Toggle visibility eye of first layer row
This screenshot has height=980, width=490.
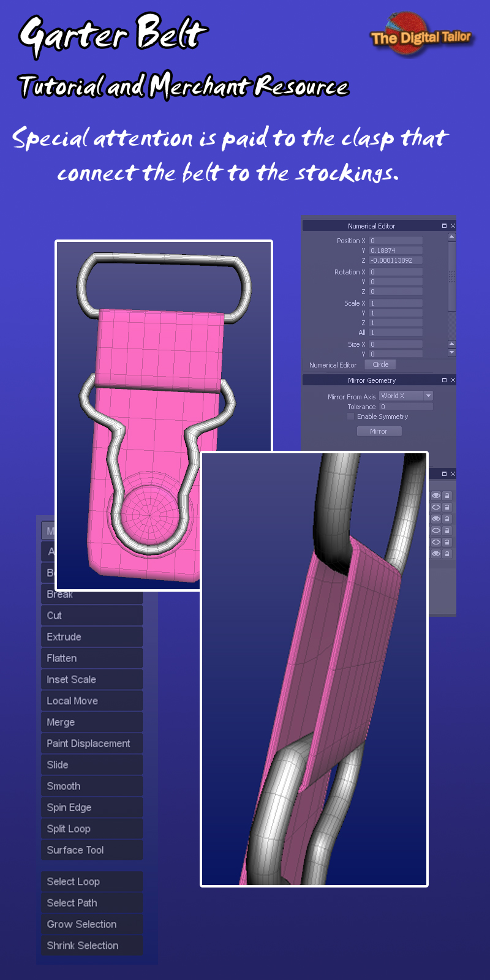point(436,496)
